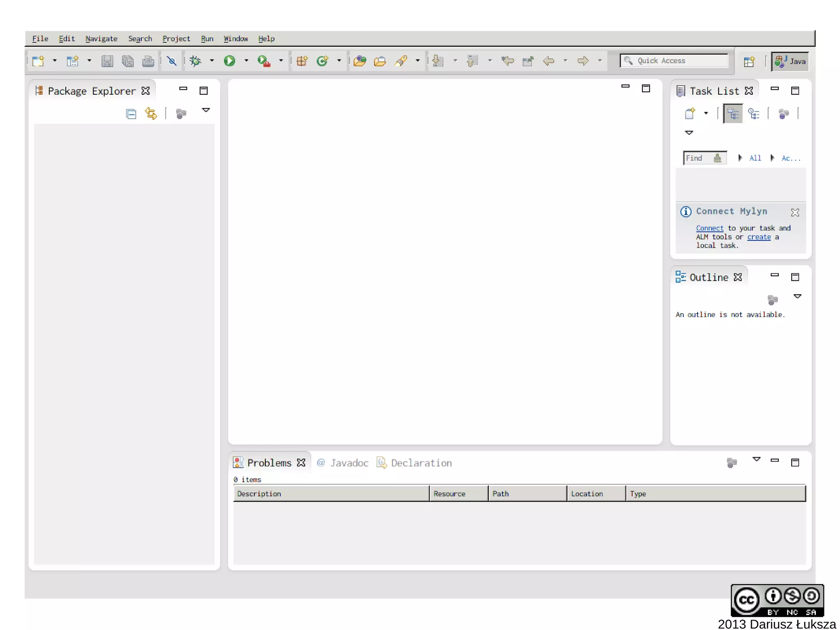This screenshot has height=630, width=840.
Task: Switch to the Javadoc tab
Action: (x=349, y=463)
